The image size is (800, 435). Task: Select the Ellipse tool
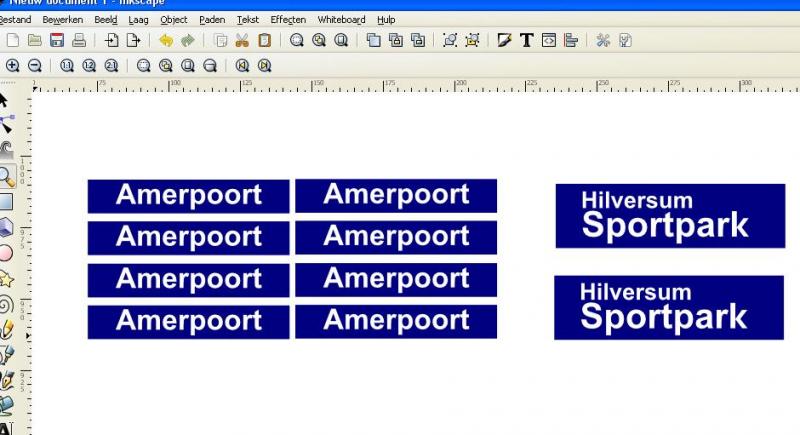point(6,253)
